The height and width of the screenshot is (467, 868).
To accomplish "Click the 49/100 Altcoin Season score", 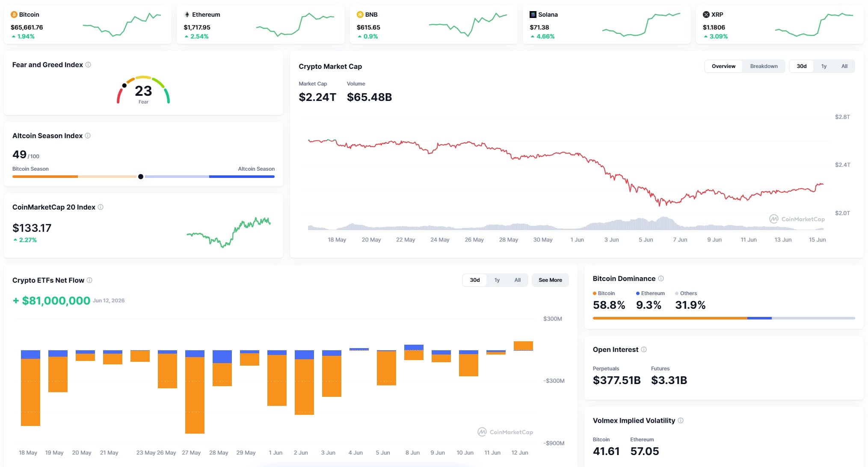I will click(x=26, y=154).
